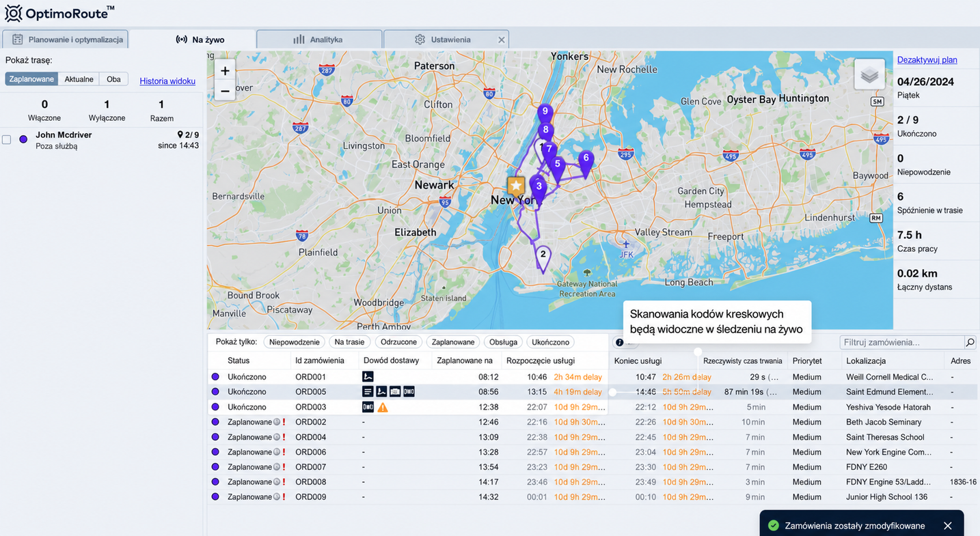980x536 pixels.
Task: Click the 04/26/2024 plan date
Action: 925,81
